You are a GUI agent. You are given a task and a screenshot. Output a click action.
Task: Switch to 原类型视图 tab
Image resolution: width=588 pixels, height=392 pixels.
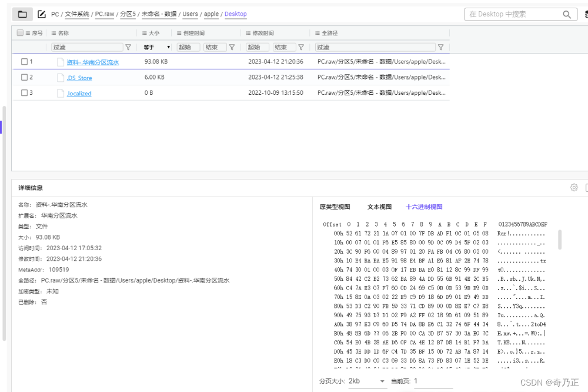[335, 207]
